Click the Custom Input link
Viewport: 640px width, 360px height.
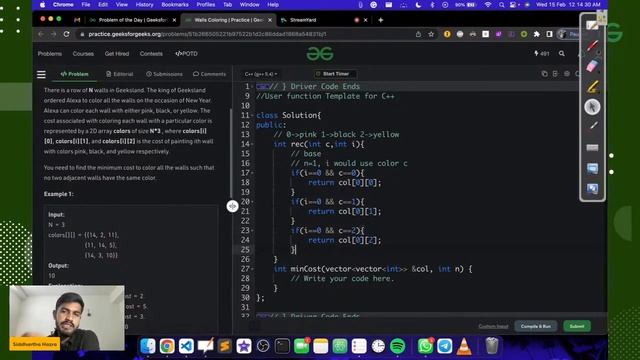493,326
